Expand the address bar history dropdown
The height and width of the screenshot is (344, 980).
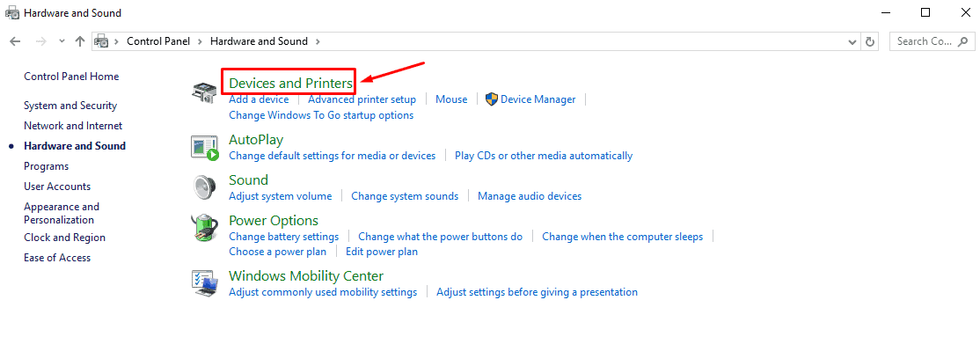click(x=852, y=42)
